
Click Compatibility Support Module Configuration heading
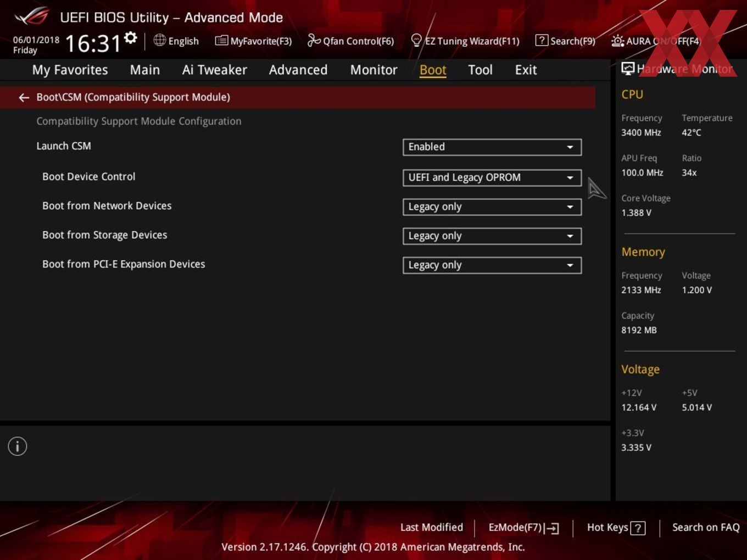[139, 121]
